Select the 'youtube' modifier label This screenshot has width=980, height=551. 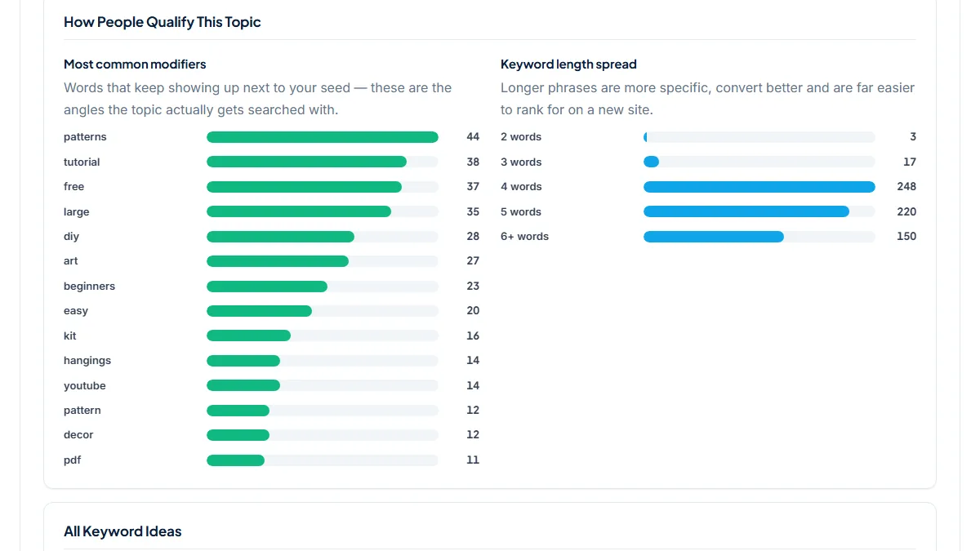(85, 385)
